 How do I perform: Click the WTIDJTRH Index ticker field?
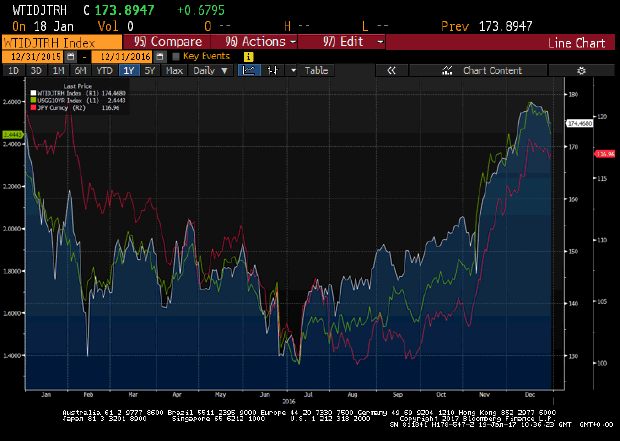[62, 42]
